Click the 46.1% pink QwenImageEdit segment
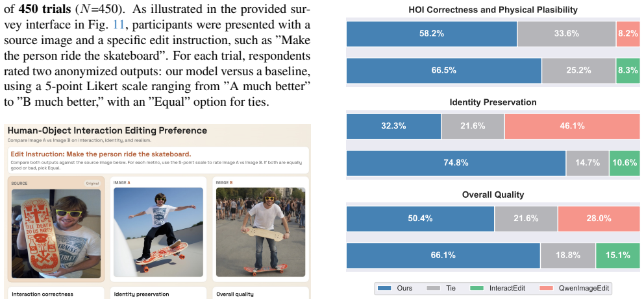Screen dimensions: 644x299 coord(573,126)
